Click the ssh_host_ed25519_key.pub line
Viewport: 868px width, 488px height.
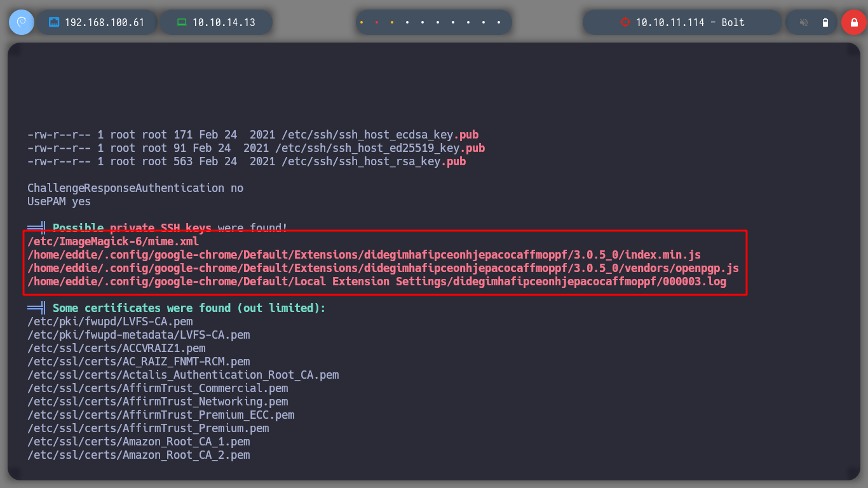click(256, 148)
